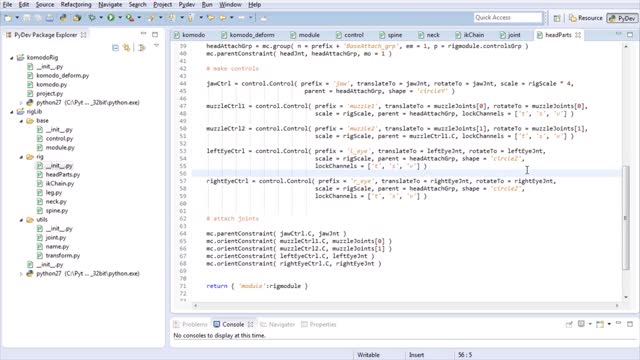Click the Debug bug icon
Screen dimensions: 640x360
(92, 18)
